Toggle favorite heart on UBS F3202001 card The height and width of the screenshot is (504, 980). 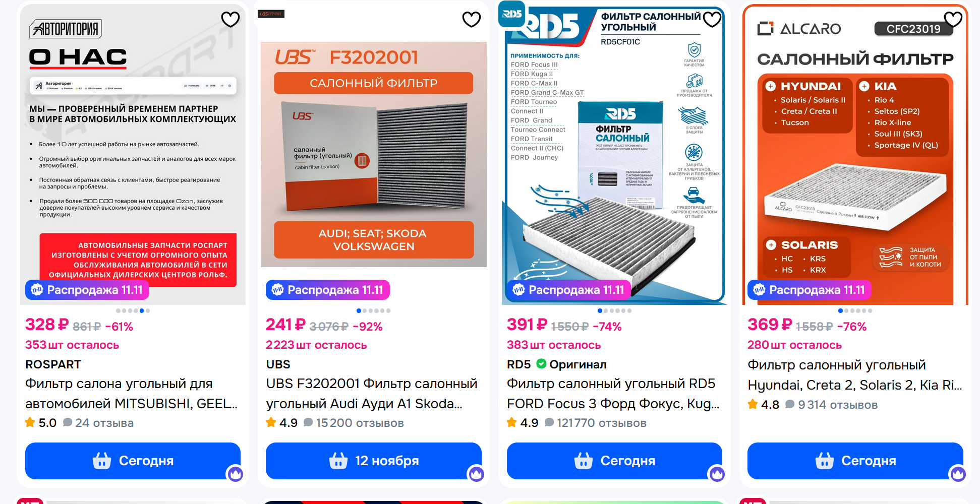click(x=472, y=19)
